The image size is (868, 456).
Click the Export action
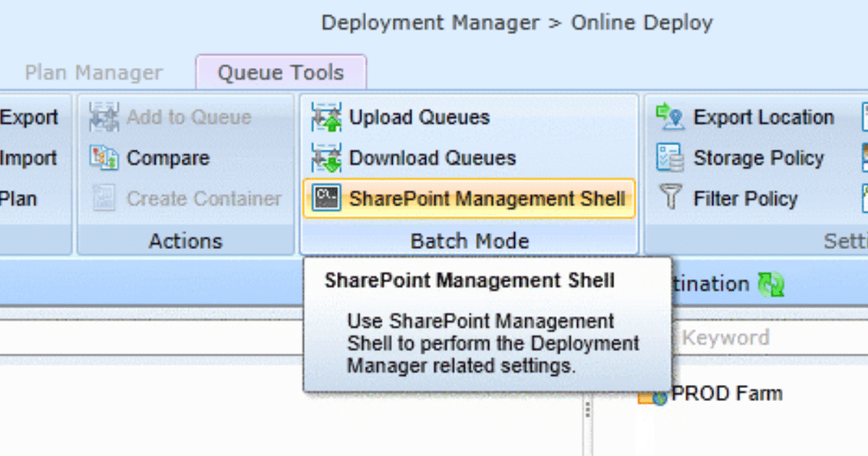pos(30,117)
